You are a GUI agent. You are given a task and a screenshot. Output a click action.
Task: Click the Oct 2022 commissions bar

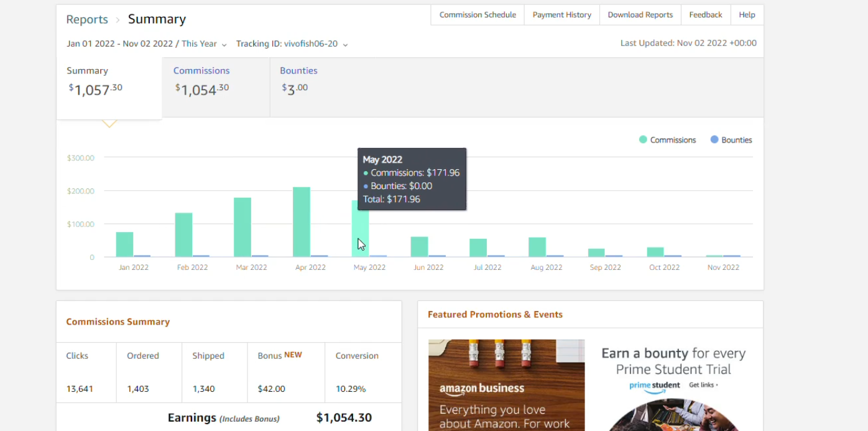tap(655, 252)
